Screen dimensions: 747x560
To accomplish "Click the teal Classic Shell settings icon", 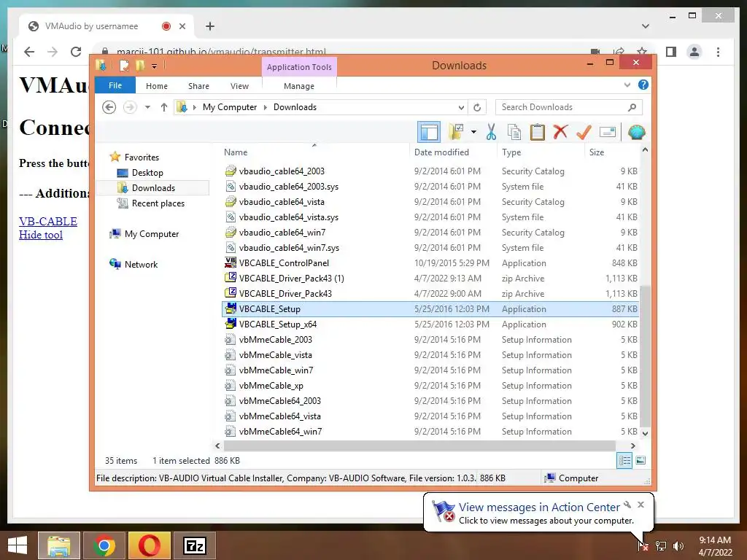I will [636, 132].
